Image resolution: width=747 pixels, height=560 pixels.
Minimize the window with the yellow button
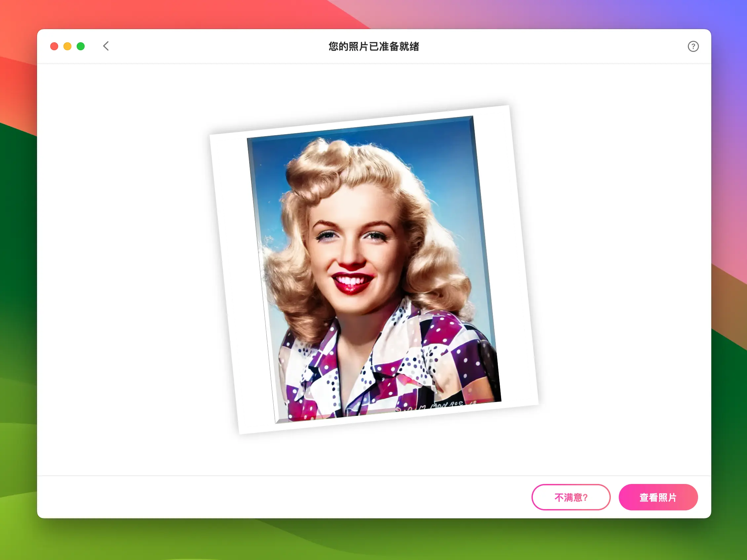pyautogui.click(x=67, y=46)
